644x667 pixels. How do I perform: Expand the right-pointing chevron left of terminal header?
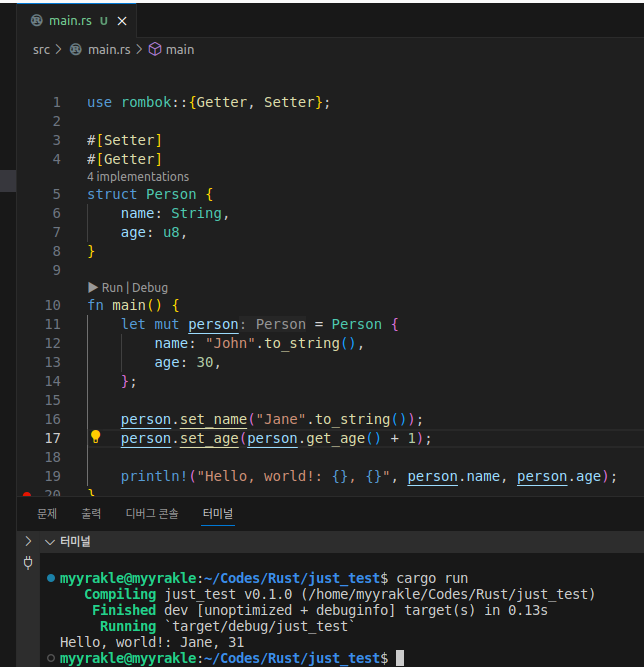29,541
